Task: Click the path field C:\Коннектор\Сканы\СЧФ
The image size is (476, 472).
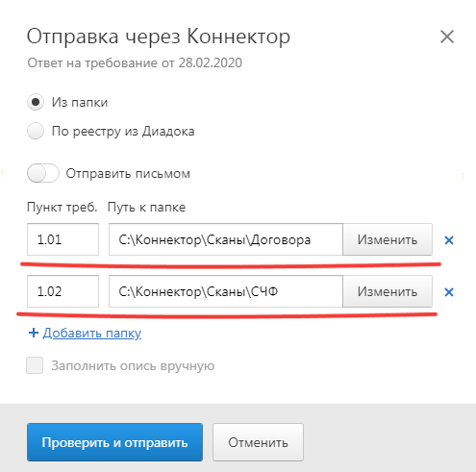Action: point(226,291)
